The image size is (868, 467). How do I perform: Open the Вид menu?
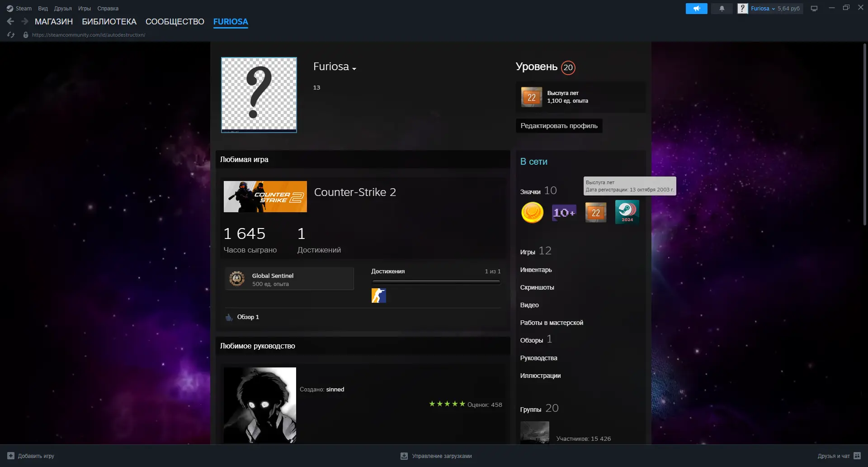point(43,9)
